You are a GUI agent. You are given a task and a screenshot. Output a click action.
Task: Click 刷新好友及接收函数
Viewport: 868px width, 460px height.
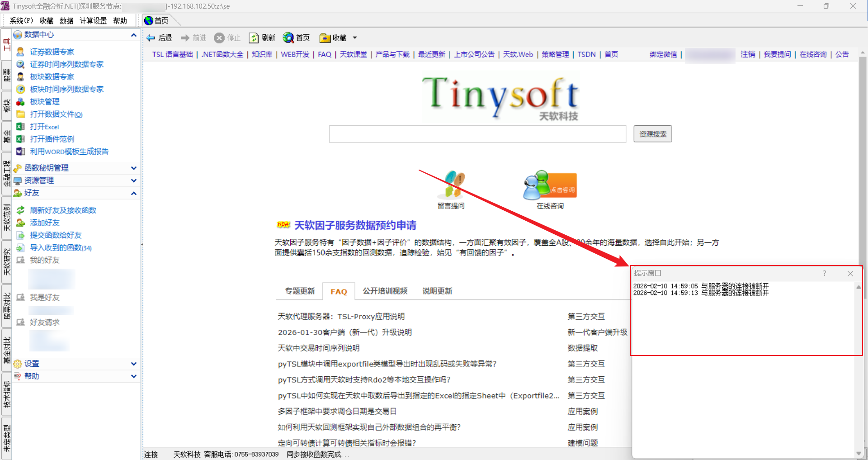point(63,210)
